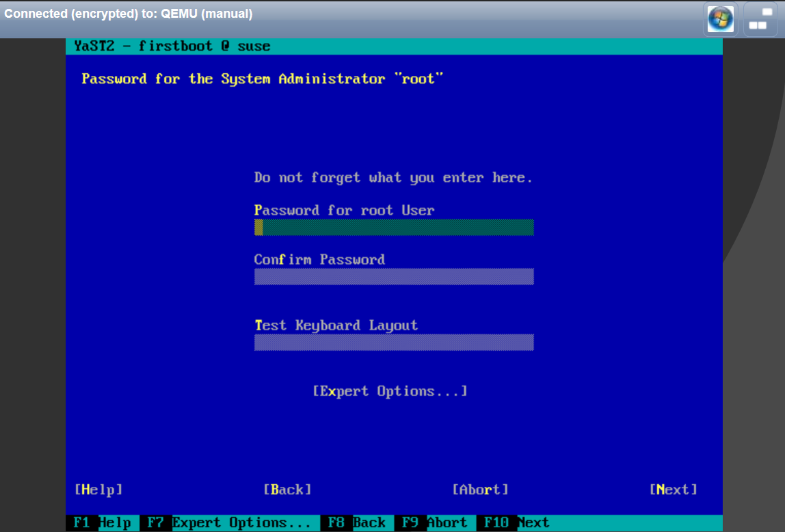Click the 'Password for root User' label
The image size is (785, 532).
point(344,210)
